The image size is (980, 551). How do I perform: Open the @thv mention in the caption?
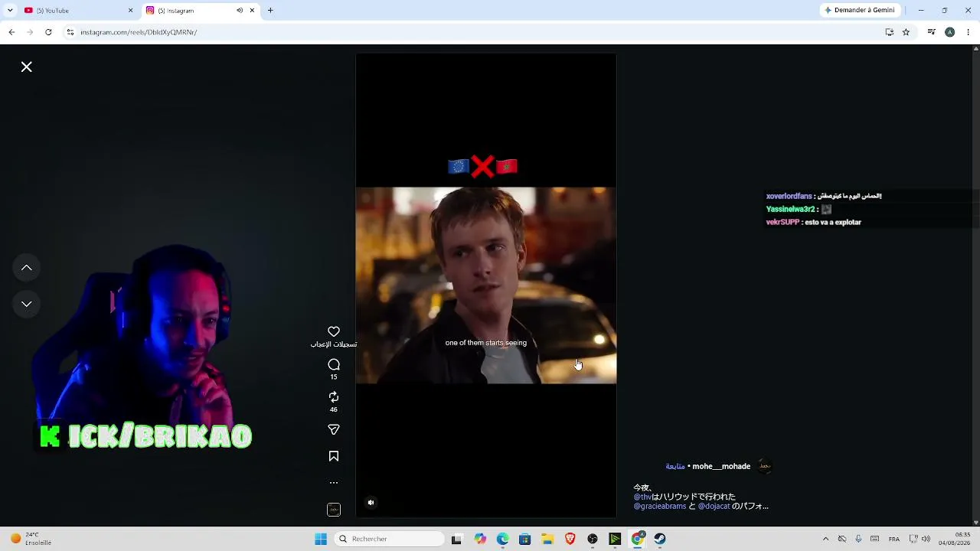[642, 497]
